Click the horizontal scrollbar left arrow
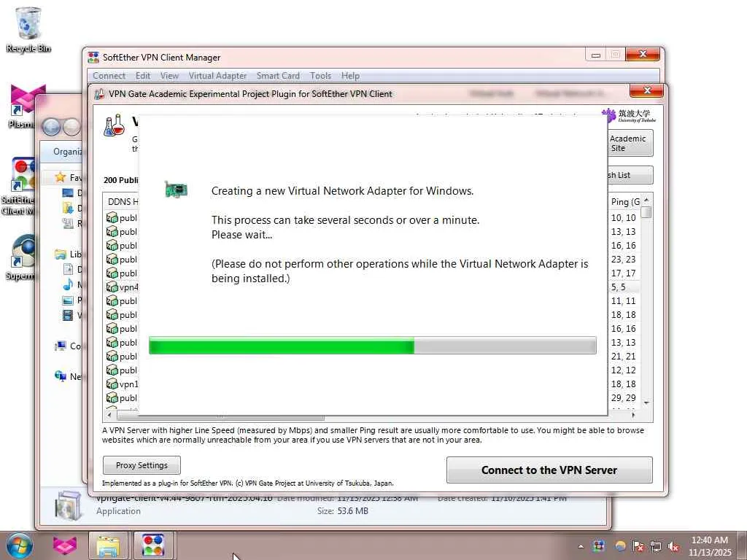Image resolution: width=747 pixels, height=560 pixels. [109, 415]
